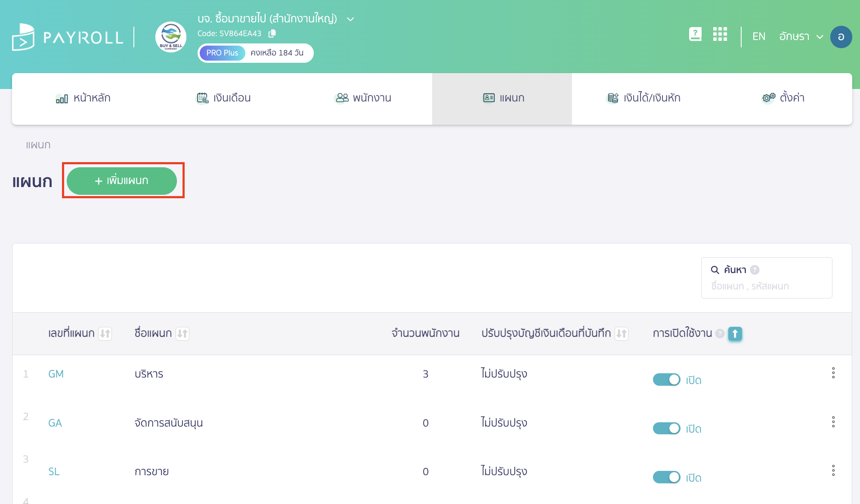The height and width of the screenshot is (504, 860).
Task: Sort ปรับปรุงบัญชีเงินเดือนที่บันทึก column
Action: pyautogui.click(x=621, y=333)
